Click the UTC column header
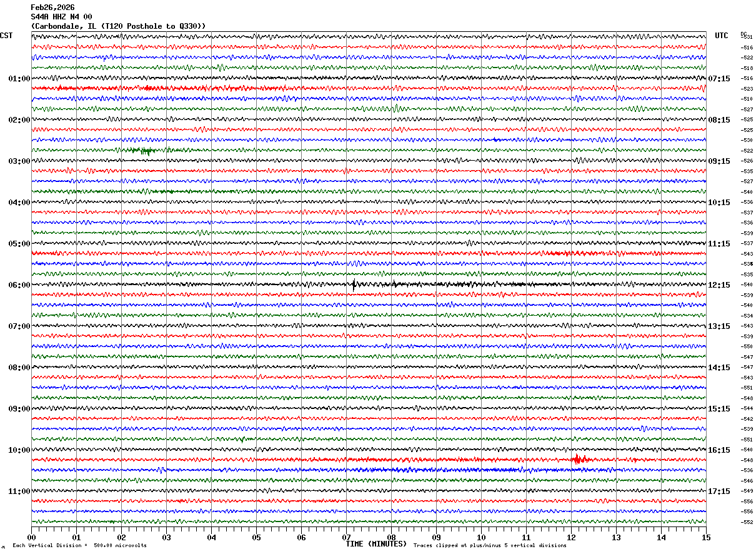The height and width of the screenshot is (554, 756). pos(722,36)
